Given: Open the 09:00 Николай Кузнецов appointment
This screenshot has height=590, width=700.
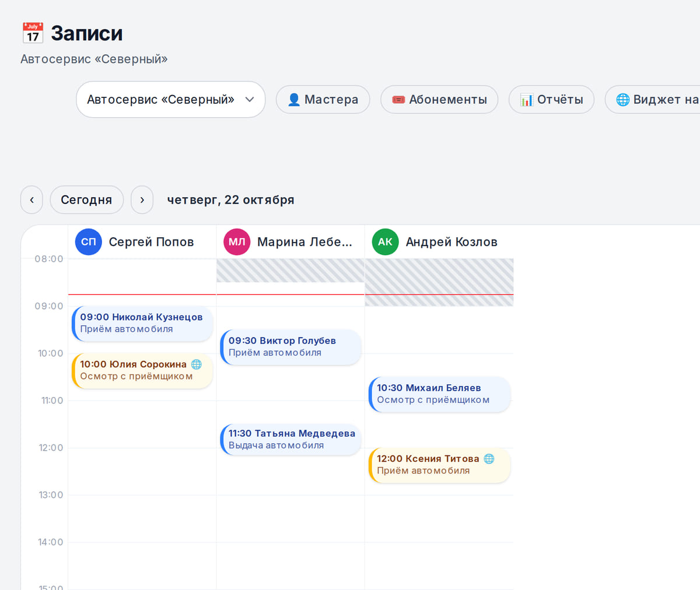Looking at the screenshot, I should point(142,324).
